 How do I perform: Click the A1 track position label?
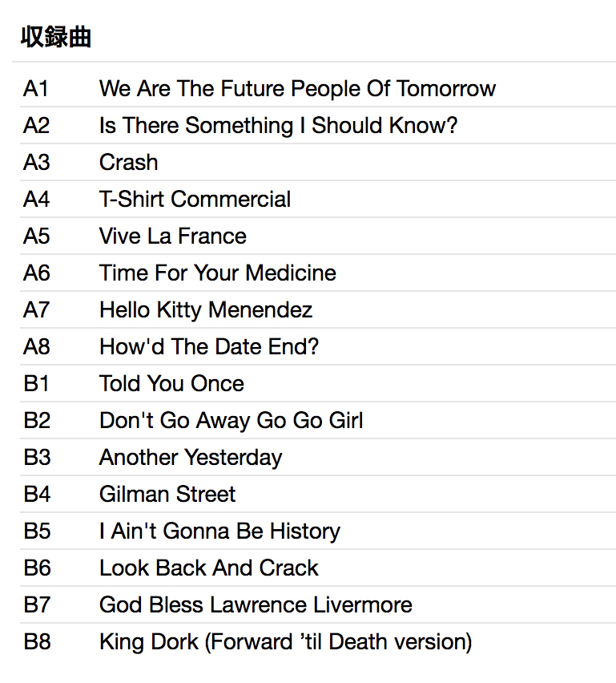36,89
